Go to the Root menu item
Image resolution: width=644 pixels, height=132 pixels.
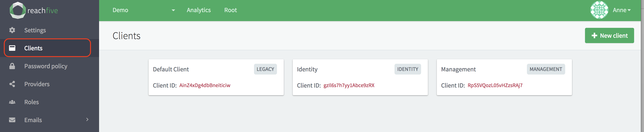click(230, 10)
